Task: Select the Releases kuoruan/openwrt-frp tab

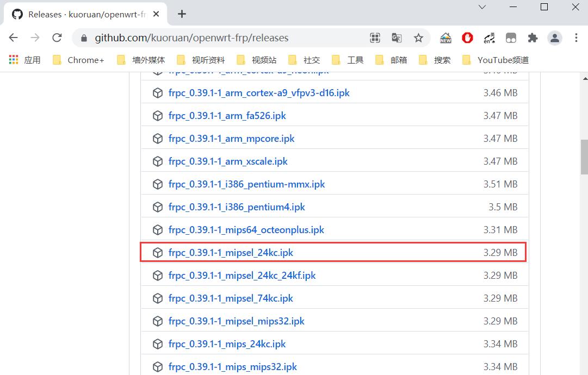Action: point(87,14)
